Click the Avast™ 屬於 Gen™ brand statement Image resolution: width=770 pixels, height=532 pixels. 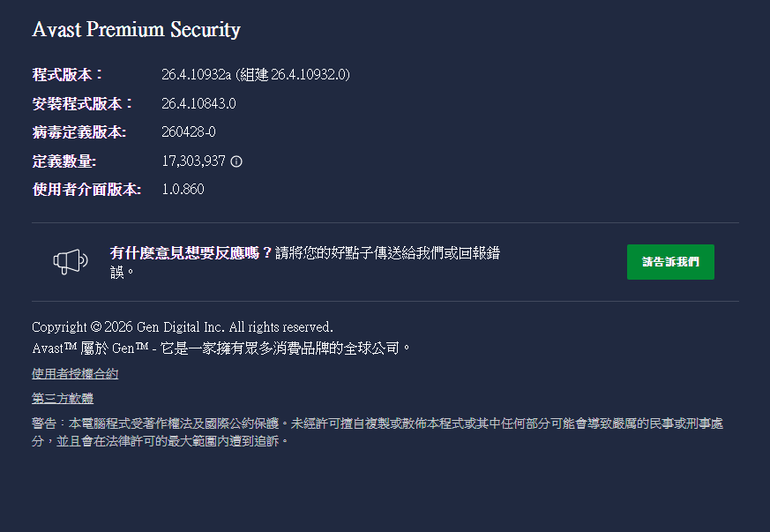pos(221,348)
